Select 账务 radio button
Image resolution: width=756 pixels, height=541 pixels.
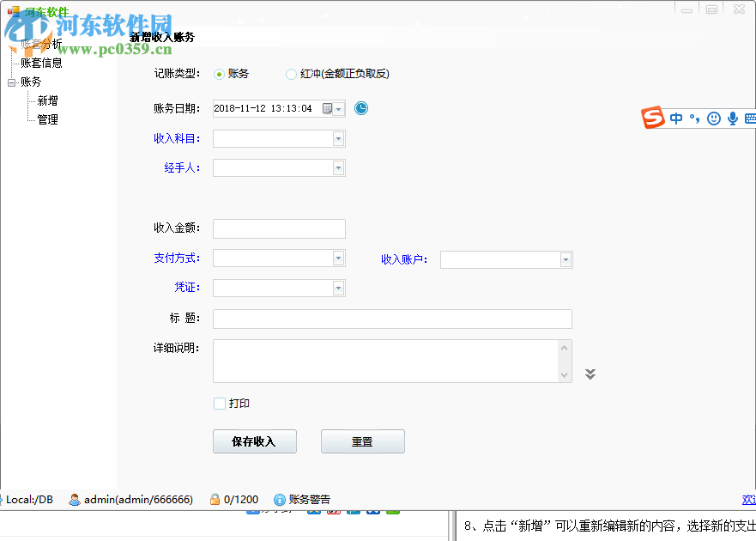click(220, 75)
